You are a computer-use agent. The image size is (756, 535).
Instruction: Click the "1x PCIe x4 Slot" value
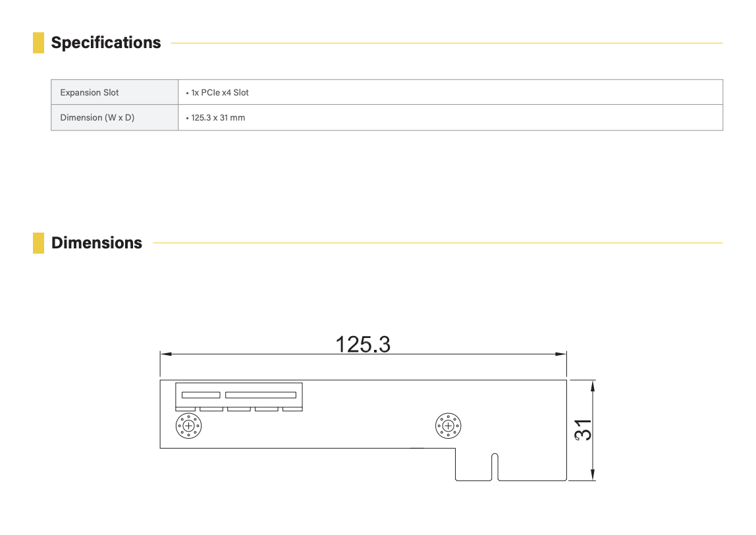click(220, 93)
